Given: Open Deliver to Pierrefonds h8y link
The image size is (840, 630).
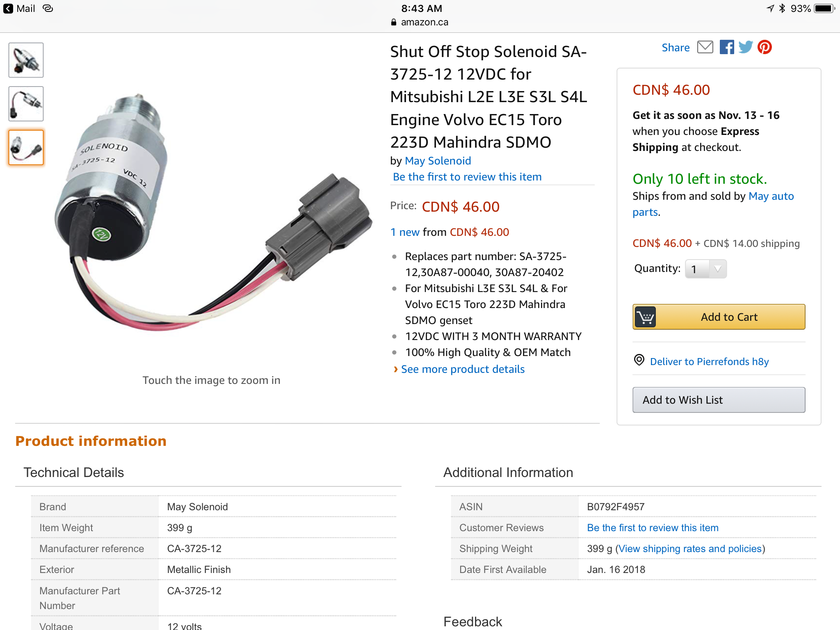Looking at the screenshot, I should click(x=710, y=361).
